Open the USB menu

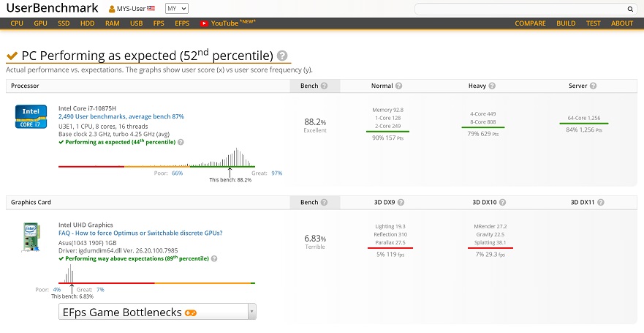click(137, 23)
